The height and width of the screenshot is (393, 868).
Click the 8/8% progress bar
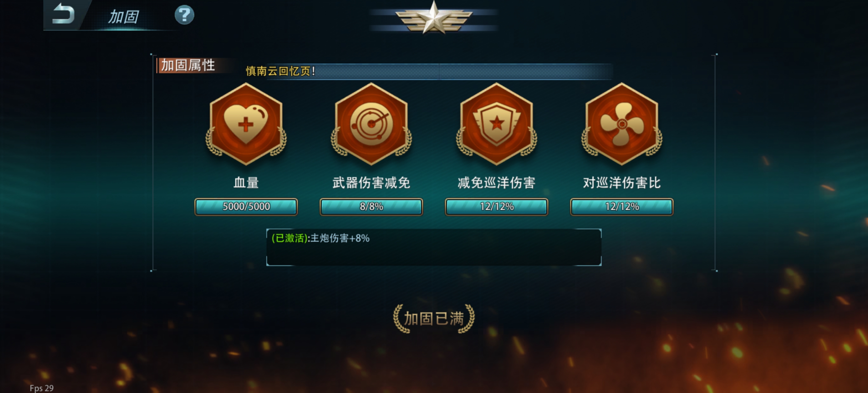point(371,206)
